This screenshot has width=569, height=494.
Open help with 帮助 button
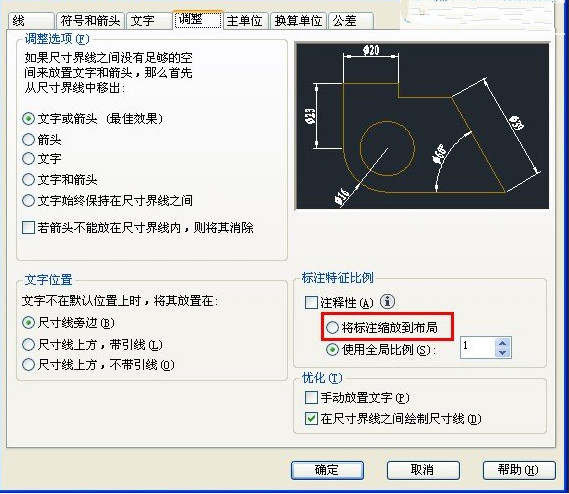point(519,470)
